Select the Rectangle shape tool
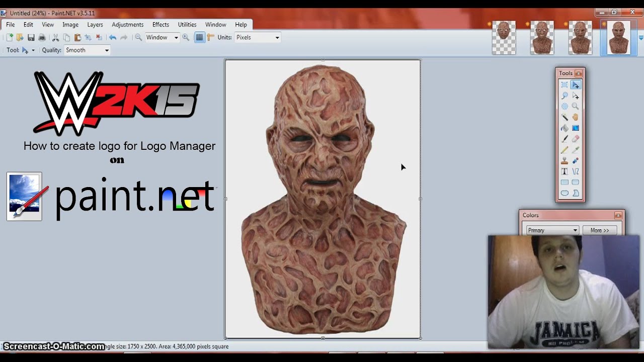 pos(565,183)
